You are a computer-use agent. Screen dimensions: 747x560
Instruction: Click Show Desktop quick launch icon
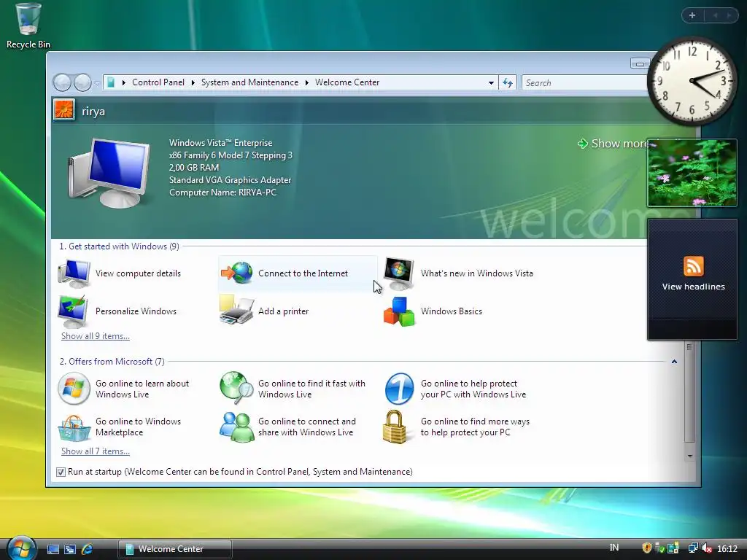(x=53, y=549)
